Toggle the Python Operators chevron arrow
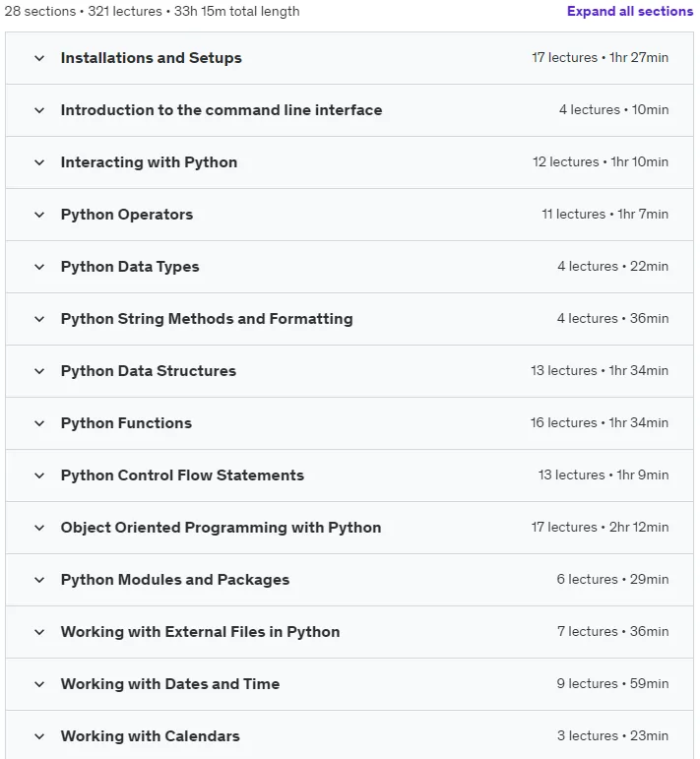This screenshot has width=700, height=759. tap(39, 215)
